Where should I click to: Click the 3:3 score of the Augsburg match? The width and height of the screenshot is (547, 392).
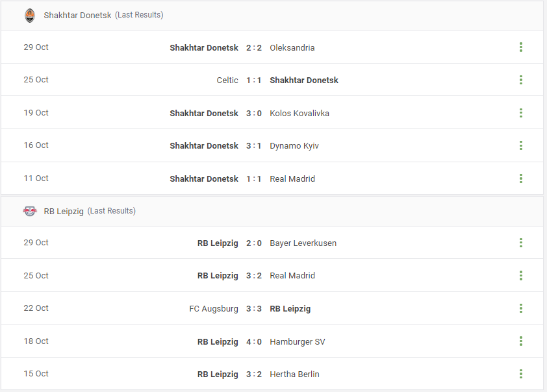253,309
